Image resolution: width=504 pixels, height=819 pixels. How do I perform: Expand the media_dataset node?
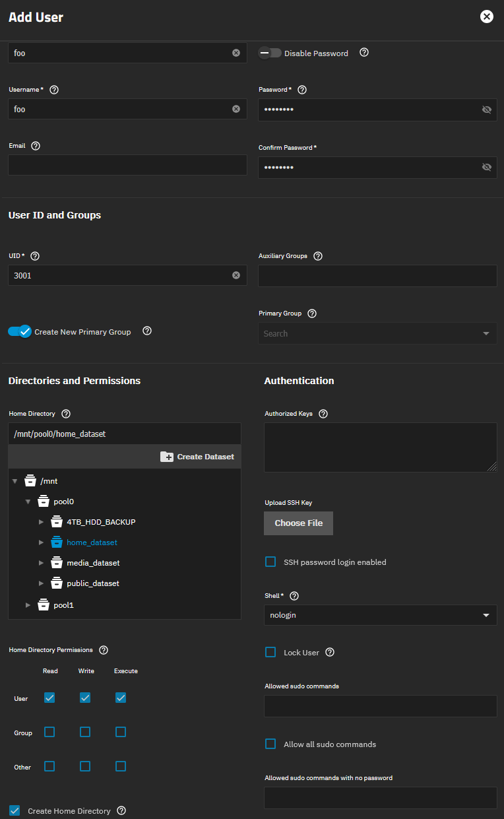pos(41,563)
